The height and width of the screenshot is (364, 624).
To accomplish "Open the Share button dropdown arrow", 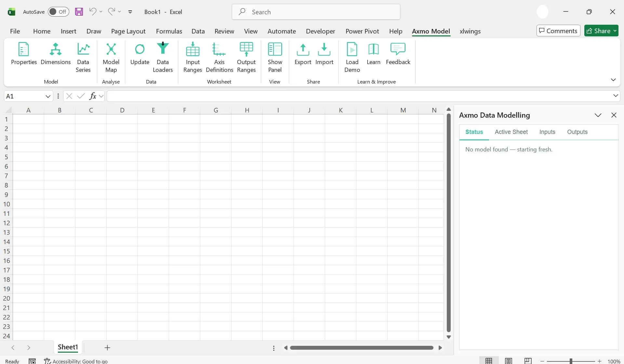I will click(615, 31).
